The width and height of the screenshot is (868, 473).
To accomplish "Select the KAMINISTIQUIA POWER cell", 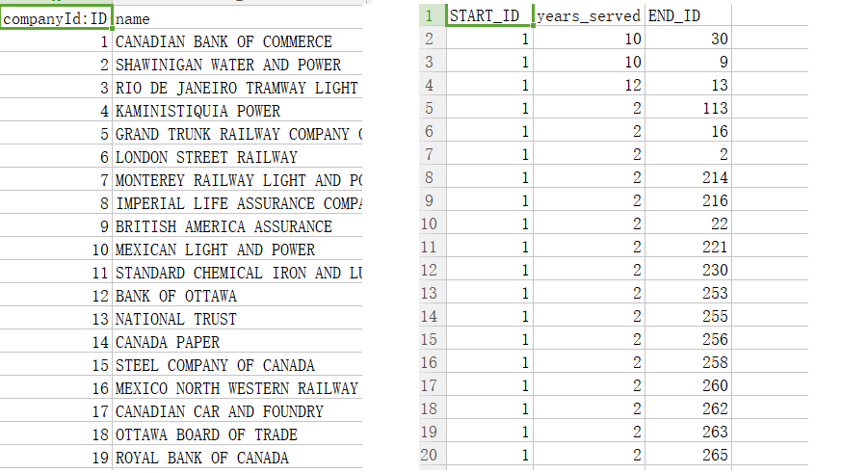I will click(x=238, y=111).
